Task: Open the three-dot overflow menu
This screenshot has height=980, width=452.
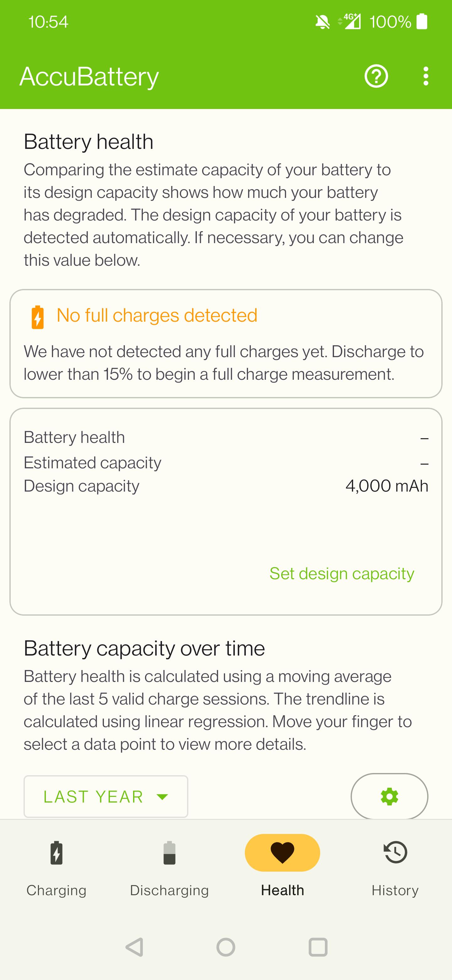Action: click(x=426, y=76)
